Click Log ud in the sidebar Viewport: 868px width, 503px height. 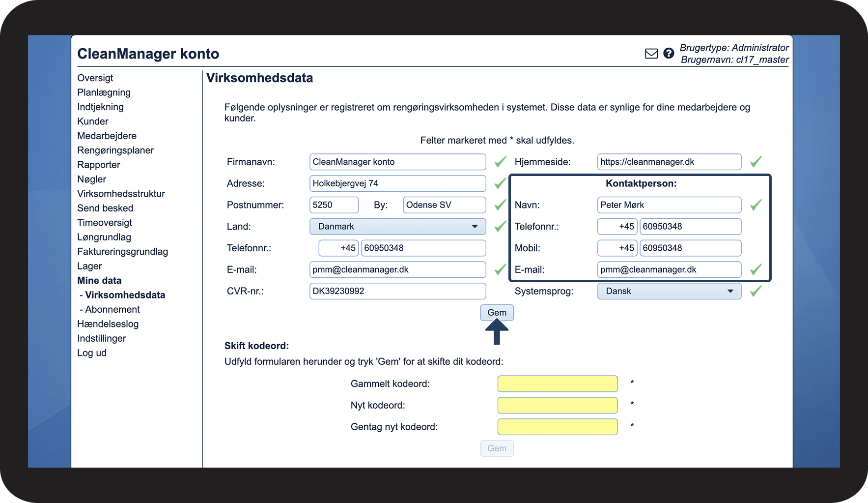point(92,353)
